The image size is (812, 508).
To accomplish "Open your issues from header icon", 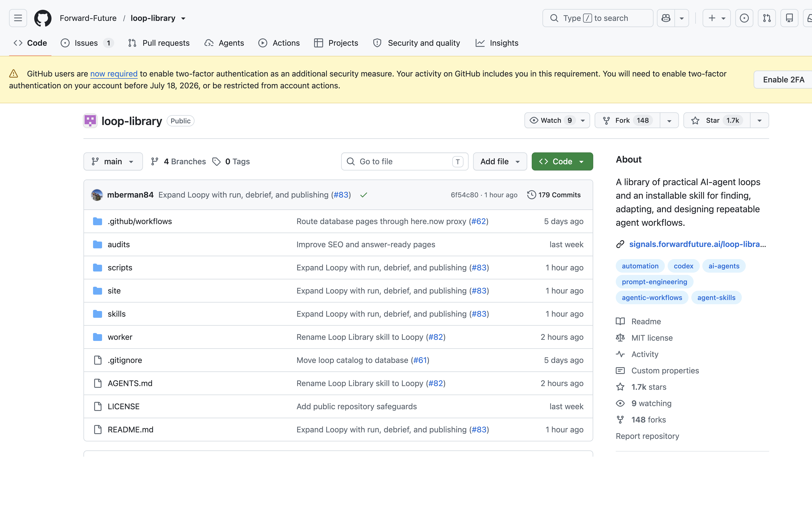I will coord(744,18).
